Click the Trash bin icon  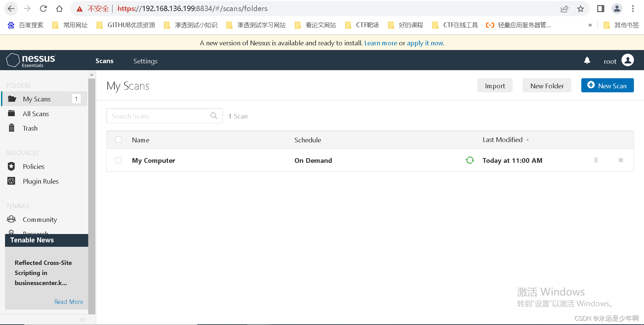click(x=11, y=128)
